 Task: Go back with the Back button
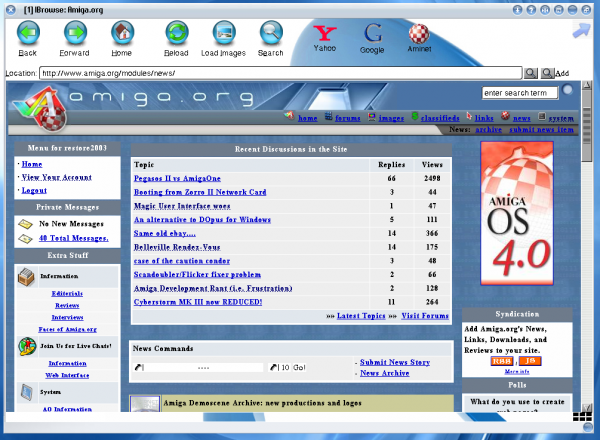tap(28, 39)
